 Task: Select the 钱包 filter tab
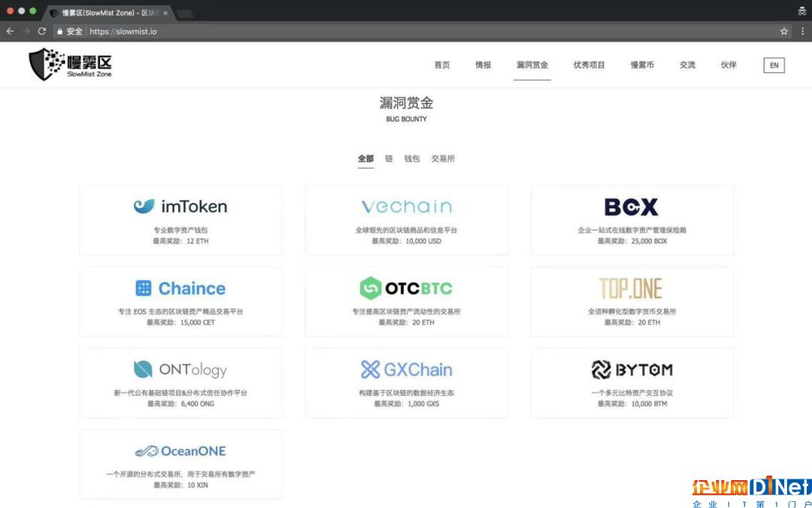coord(412,159)
